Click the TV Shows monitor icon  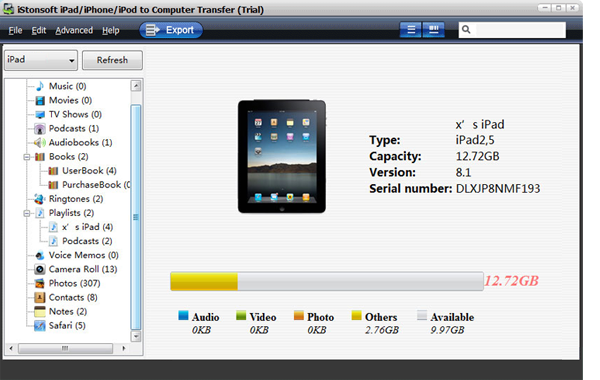[x=40, y=114]
